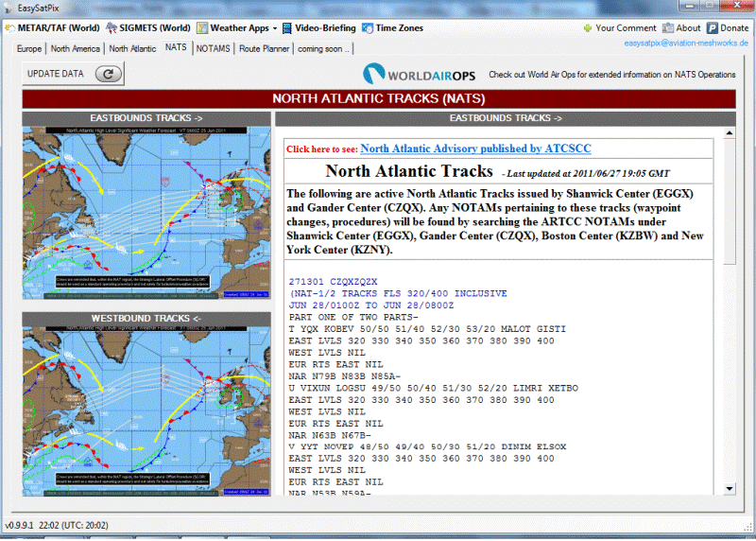Click the 'EASTBOUNDS TRACKS ->' left panel header
Image resolution: width=756 pixels, height=541 pixels.
(x=146, y=118)
